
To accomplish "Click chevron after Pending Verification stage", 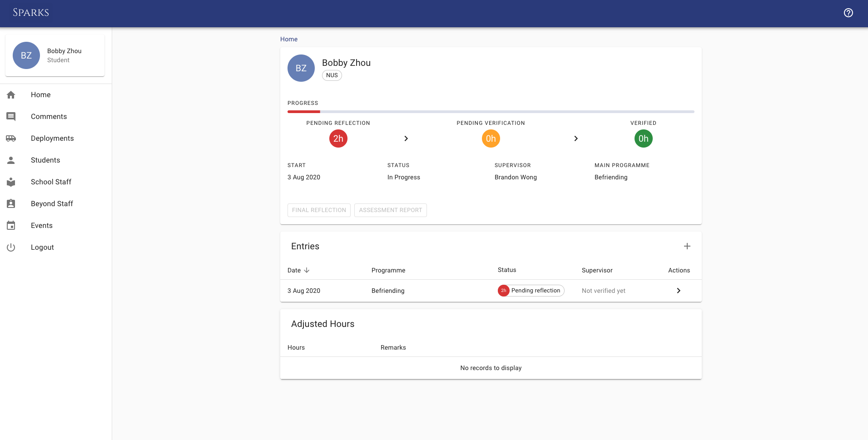I will pos(576,138).
